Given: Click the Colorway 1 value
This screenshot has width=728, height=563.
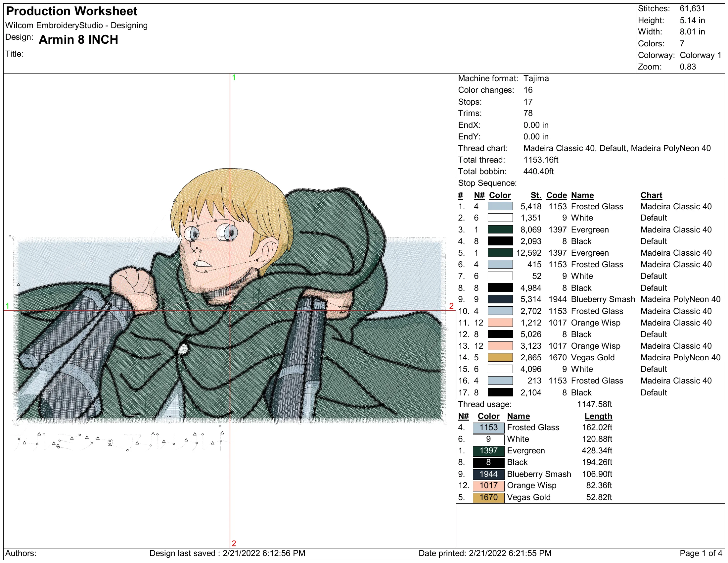Looking at the screenshot, I should (x=700, y=55).
